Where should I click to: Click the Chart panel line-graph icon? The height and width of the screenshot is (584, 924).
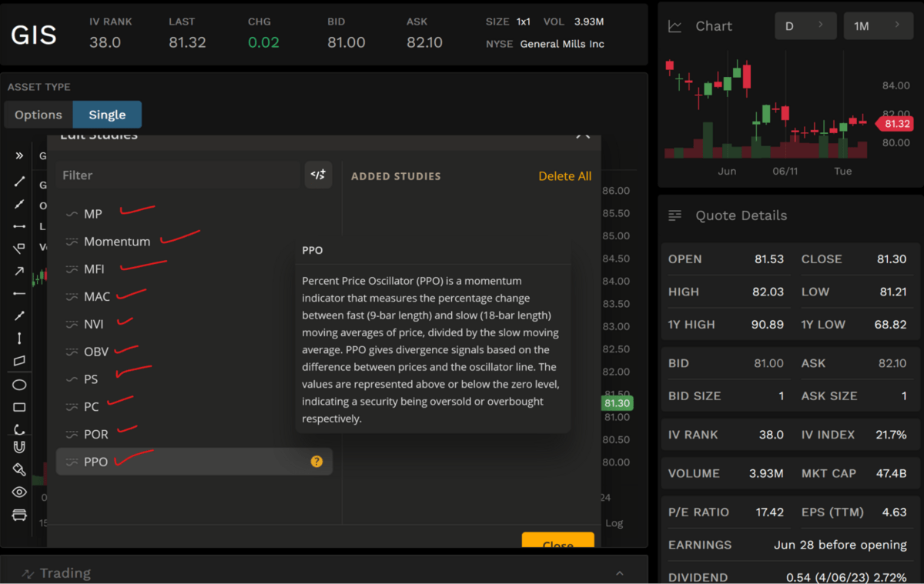675,26
